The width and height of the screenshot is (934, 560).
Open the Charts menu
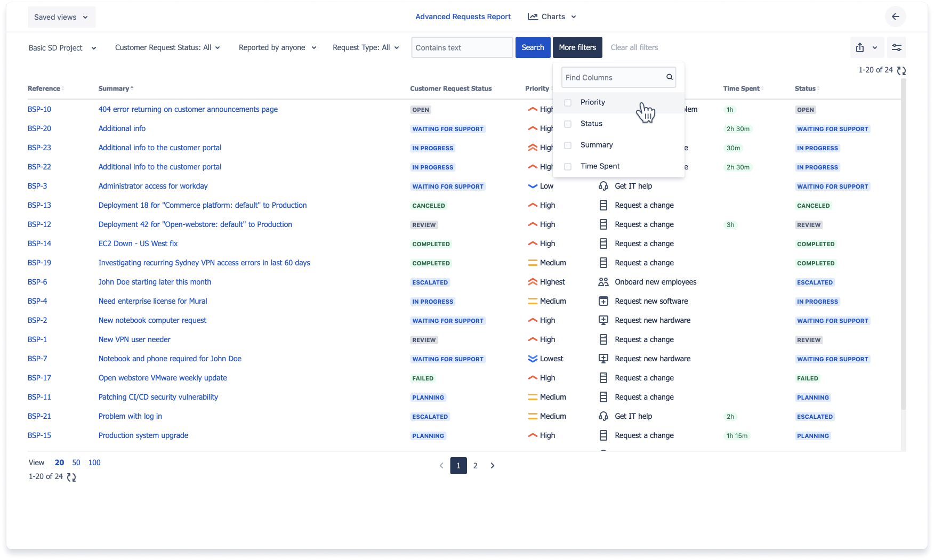coord(552,17)
